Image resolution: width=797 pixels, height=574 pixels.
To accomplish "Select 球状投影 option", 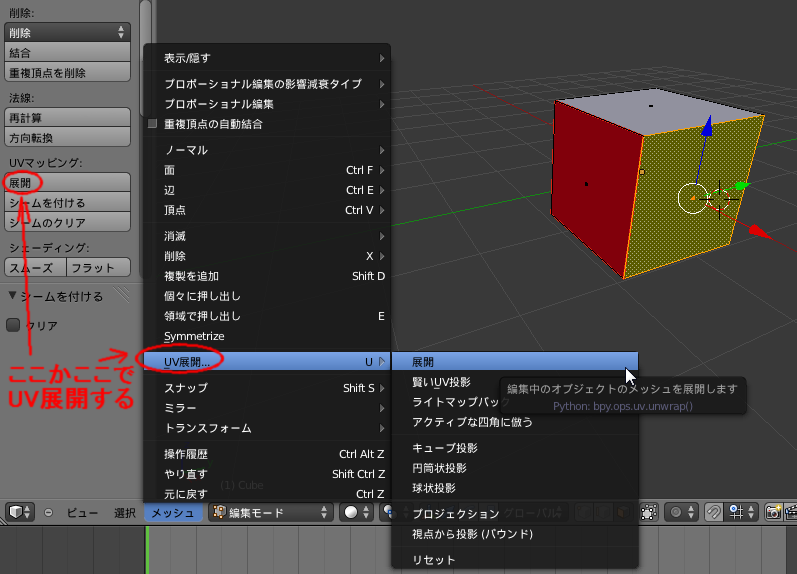I will click(515, 488).
